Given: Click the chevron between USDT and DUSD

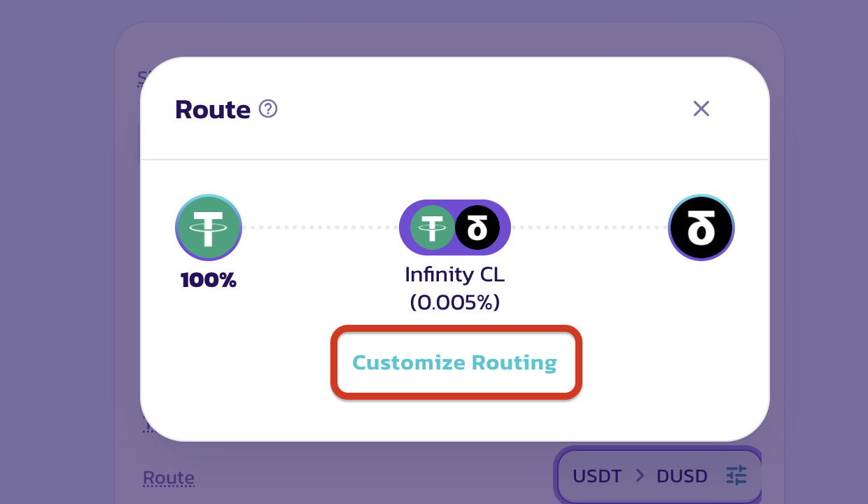Looking at the screenshot, I should (640, 476).
